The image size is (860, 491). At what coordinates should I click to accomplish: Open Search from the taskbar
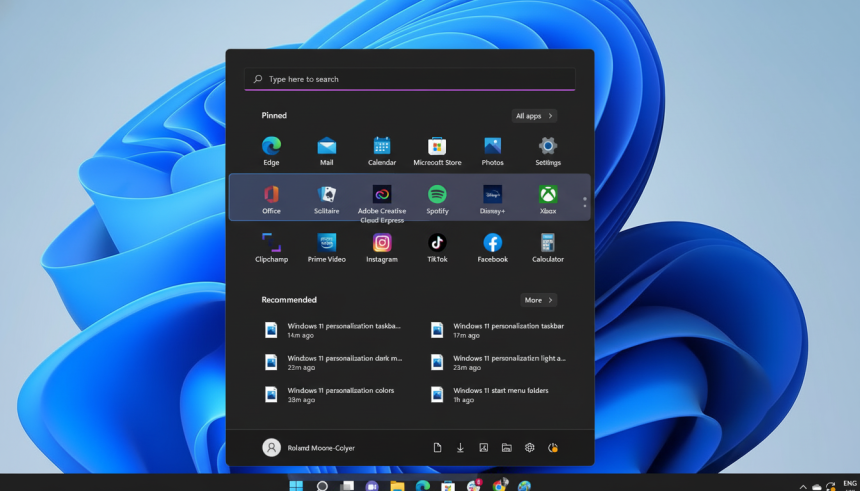click(x=322, y=486)
